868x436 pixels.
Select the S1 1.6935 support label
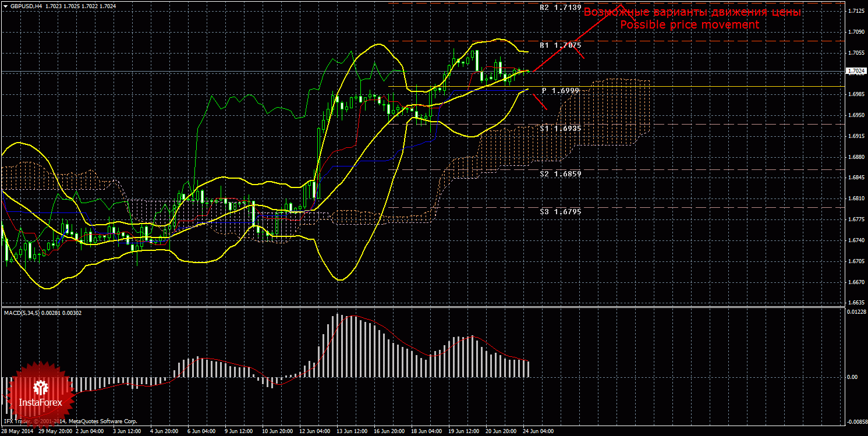[560, 128]
